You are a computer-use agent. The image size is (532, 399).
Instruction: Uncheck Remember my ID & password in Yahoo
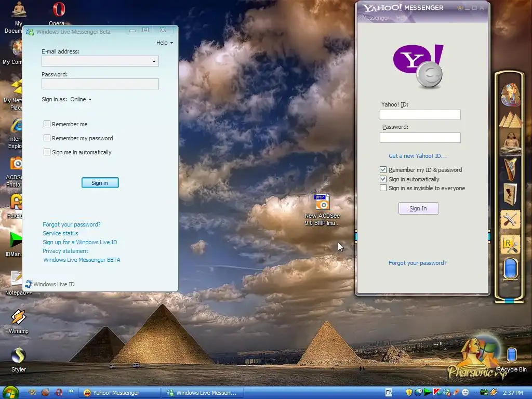tap(383, 170)
